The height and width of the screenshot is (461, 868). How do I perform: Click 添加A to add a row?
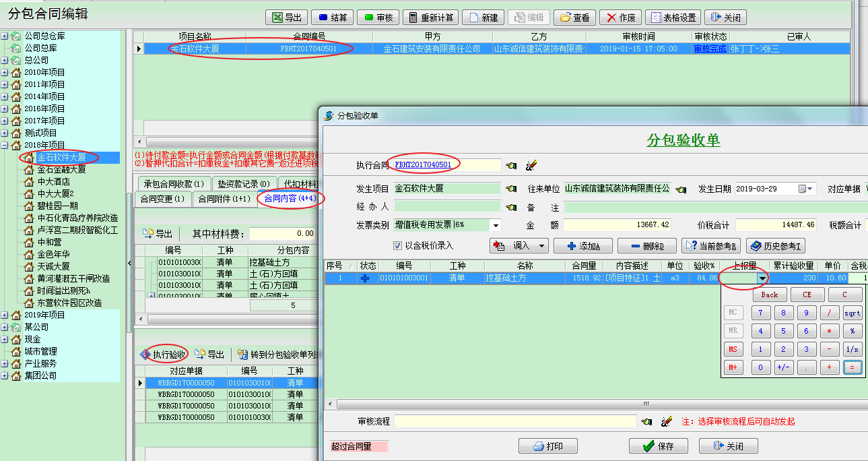click(582, 246)
